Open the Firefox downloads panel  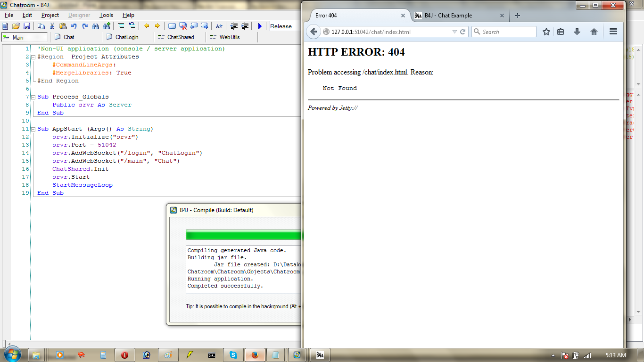[577, 32]
